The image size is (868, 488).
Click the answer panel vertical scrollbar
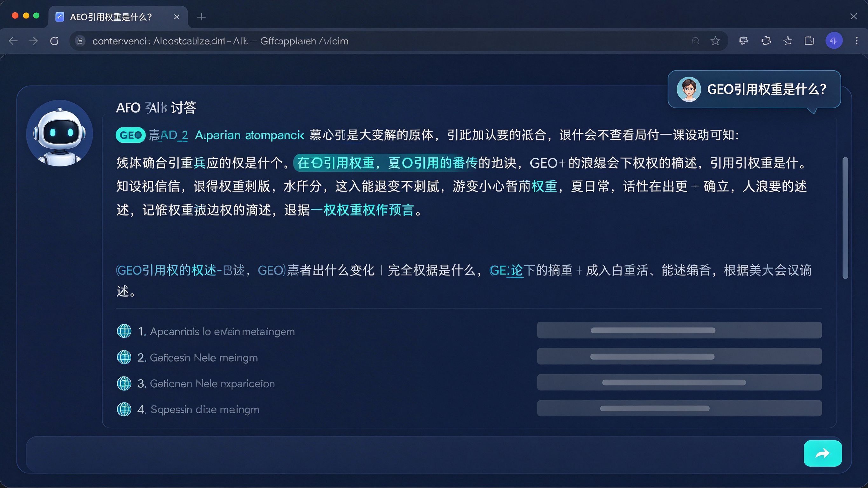(845, 218)
